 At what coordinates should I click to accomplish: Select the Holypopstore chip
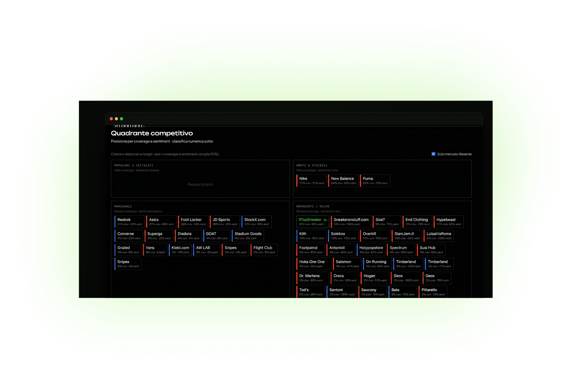[x=371, y=250]
